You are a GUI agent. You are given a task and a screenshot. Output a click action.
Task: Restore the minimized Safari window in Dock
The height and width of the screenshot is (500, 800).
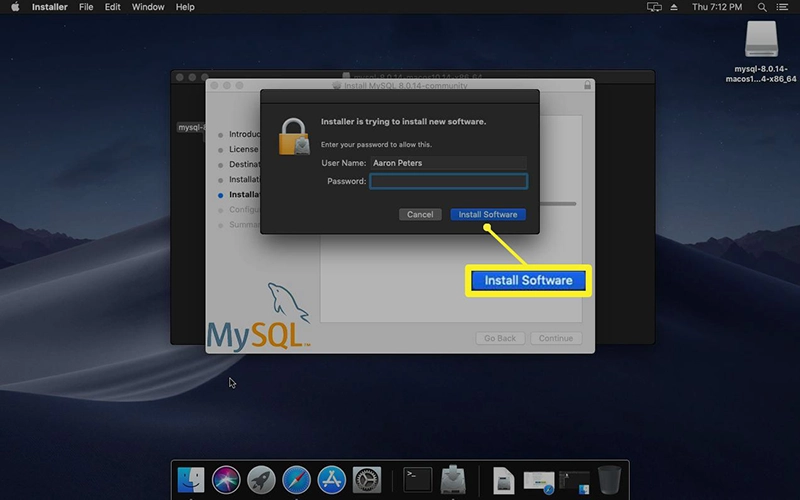tap(539, 482)
